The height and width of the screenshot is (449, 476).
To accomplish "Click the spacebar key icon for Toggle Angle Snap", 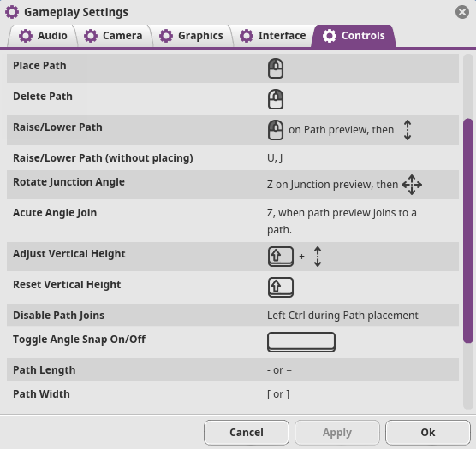I will click(301, 342).
